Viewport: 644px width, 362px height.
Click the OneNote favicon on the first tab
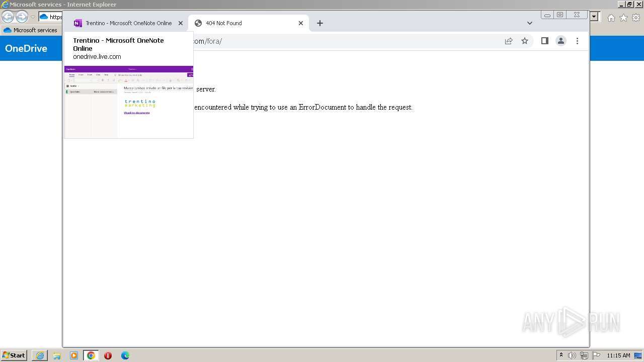(77, 23)
